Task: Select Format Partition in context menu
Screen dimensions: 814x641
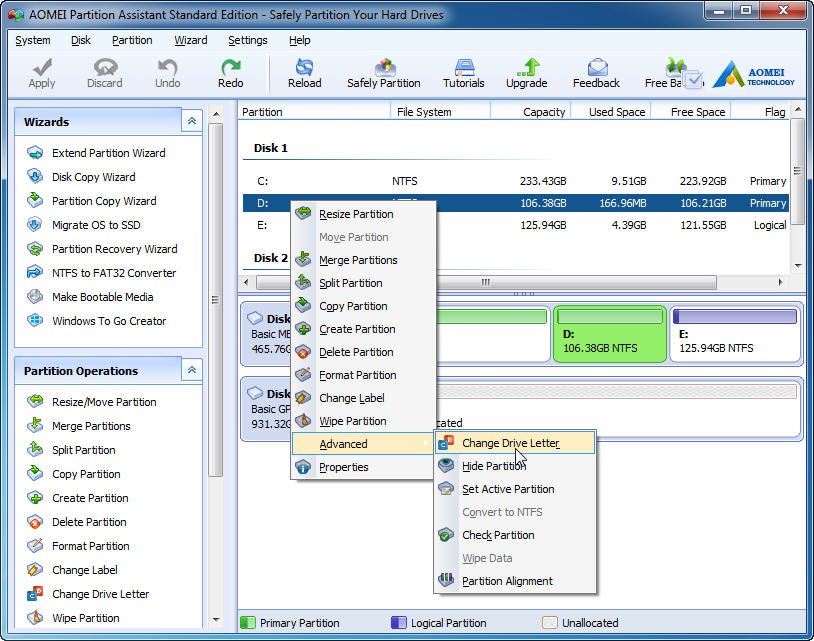Action: pos(357,375)
